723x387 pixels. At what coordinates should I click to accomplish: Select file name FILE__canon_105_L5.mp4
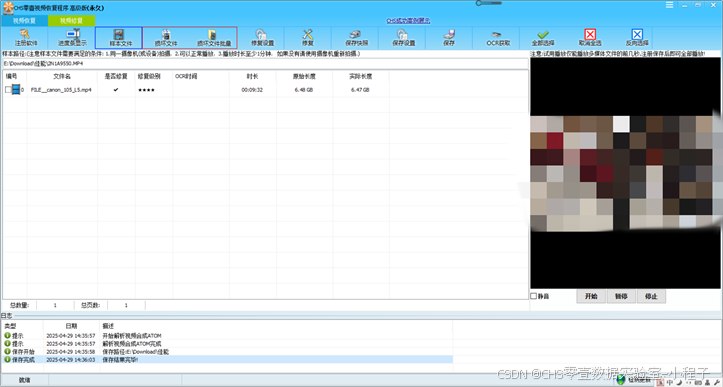click(x=61, y=90)
